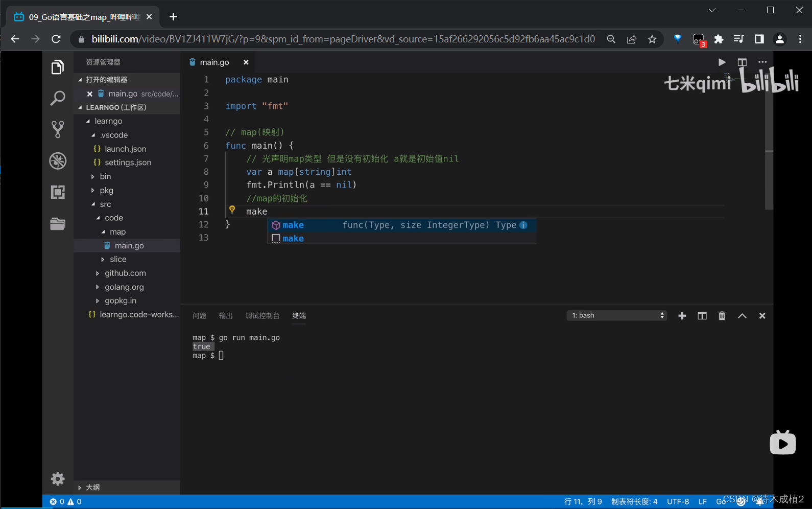Show info for make suggestion
This screenshot has width=812, height=509.
pyautogui.click(x=523, y=225)
